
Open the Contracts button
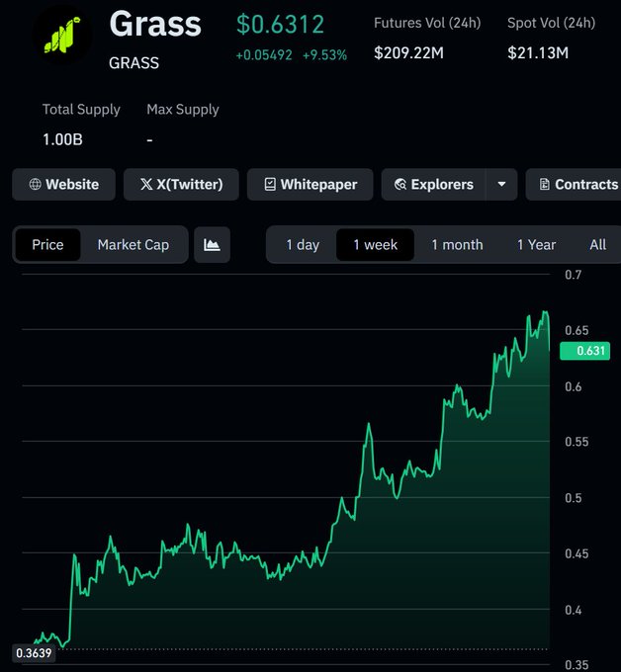point(575,184)
